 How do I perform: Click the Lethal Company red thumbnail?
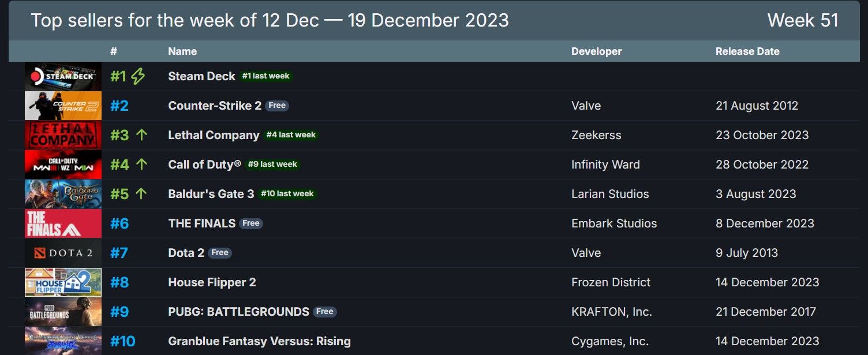pyautogui.click(x=63, y=135)
